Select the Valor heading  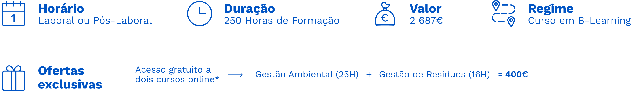[x=425, y=9]
